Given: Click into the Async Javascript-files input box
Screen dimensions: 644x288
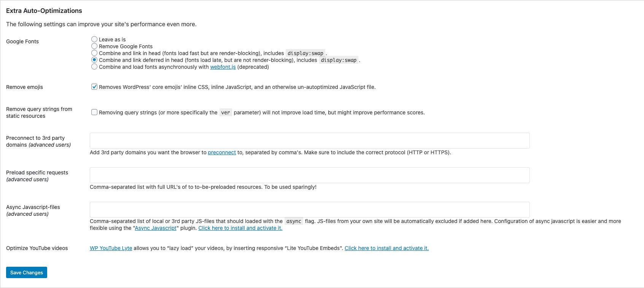Looking at the screenshot, I should pyautogui.click(x=310, y=210).
